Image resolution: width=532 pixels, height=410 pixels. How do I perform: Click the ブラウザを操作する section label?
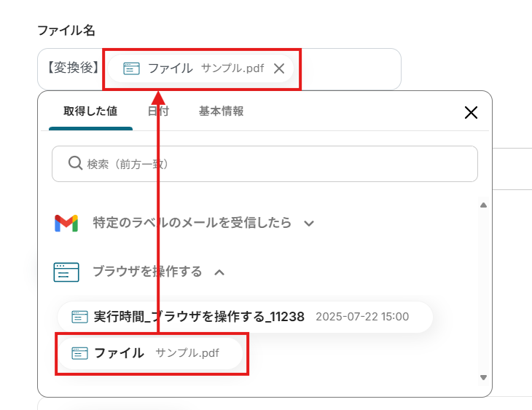point(148,272)
